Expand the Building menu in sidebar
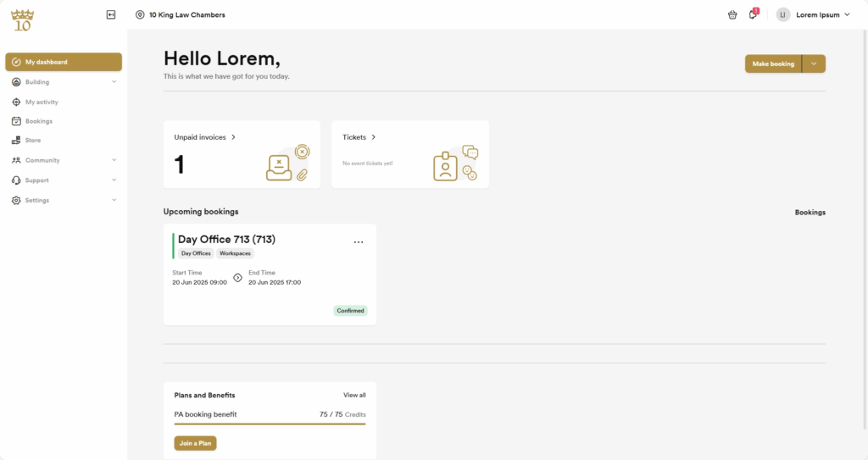This screenshot has width=868, height=460. pyautogui.click(x=64, y=82)
